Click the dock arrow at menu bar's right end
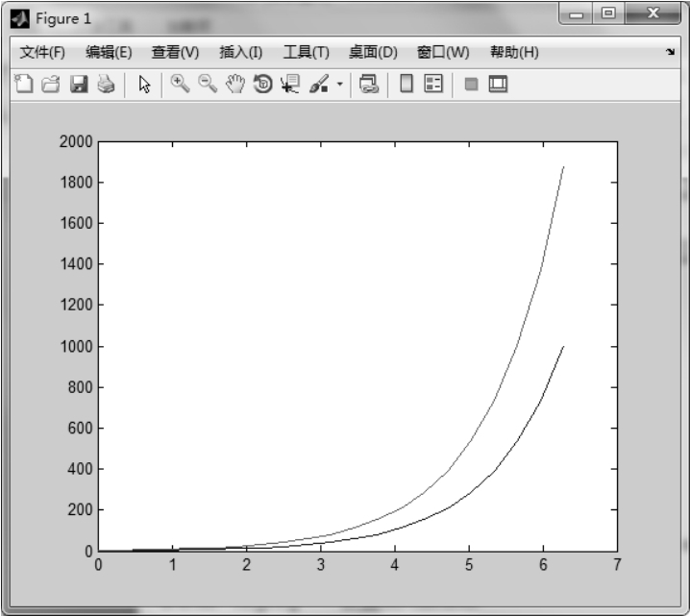The height and width of the screenshot is (616, 690). click(669, 52)
